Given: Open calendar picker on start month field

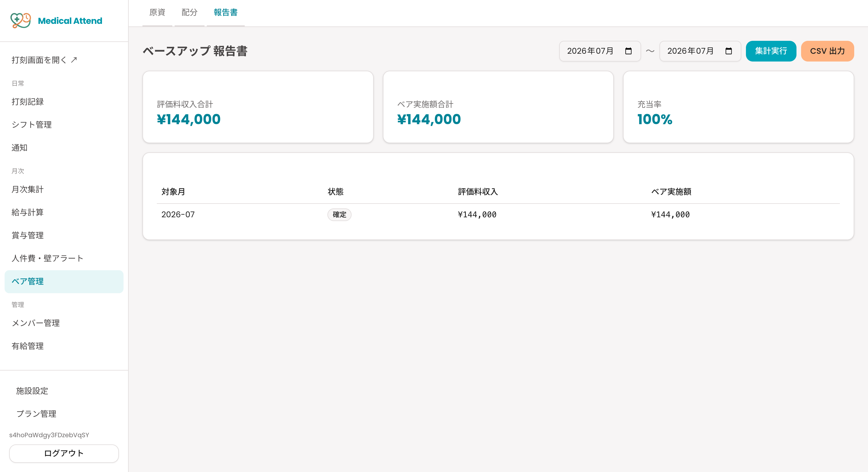Looking at the screenshot, I should [x=628, y=51].
